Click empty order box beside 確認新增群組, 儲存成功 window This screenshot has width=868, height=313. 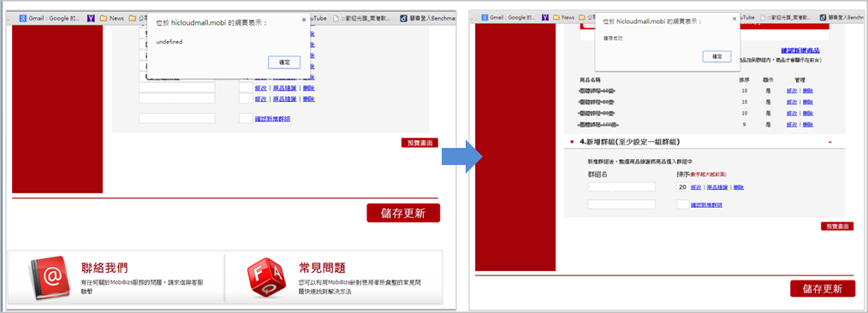coord(682,204)
